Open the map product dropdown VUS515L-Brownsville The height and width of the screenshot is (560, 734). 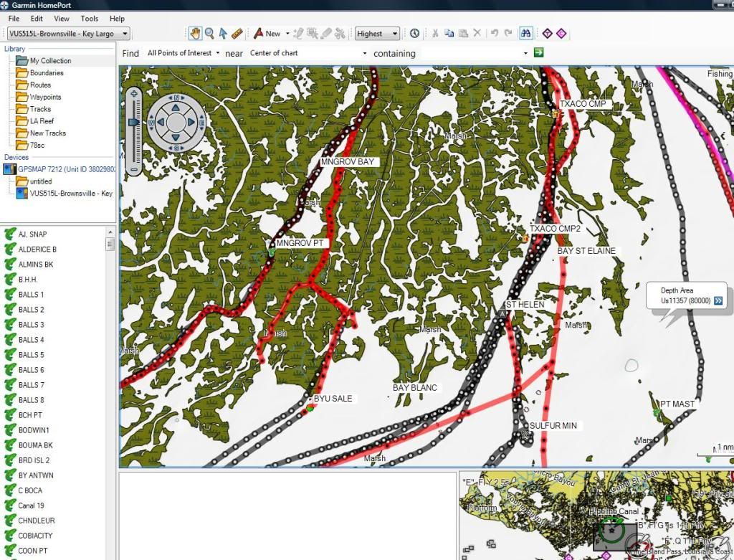[68, 34]
